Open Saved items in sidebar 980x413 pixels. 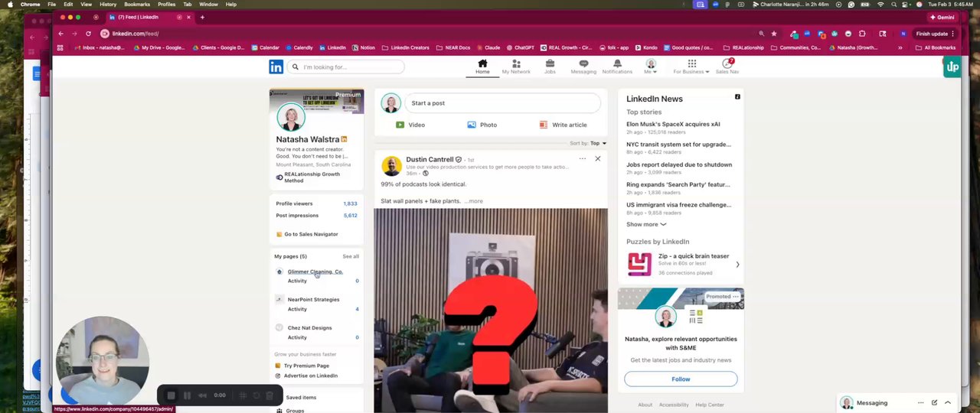coord(301,398)
